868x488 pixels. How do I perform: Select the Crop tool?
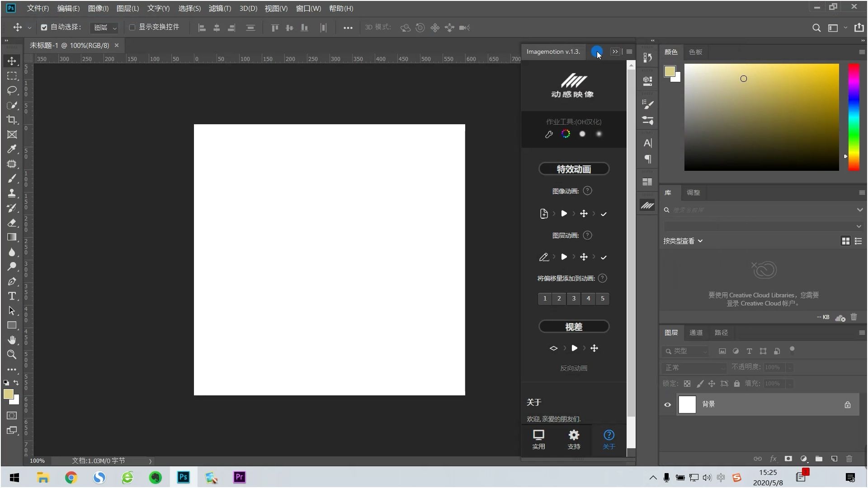click(12, 120)
